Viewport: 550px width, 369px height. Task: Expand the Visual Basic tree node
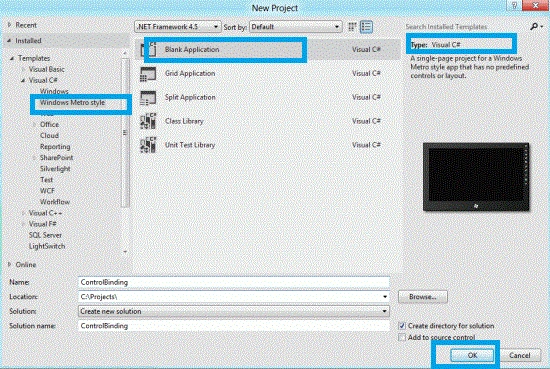(x=23, y=69)
